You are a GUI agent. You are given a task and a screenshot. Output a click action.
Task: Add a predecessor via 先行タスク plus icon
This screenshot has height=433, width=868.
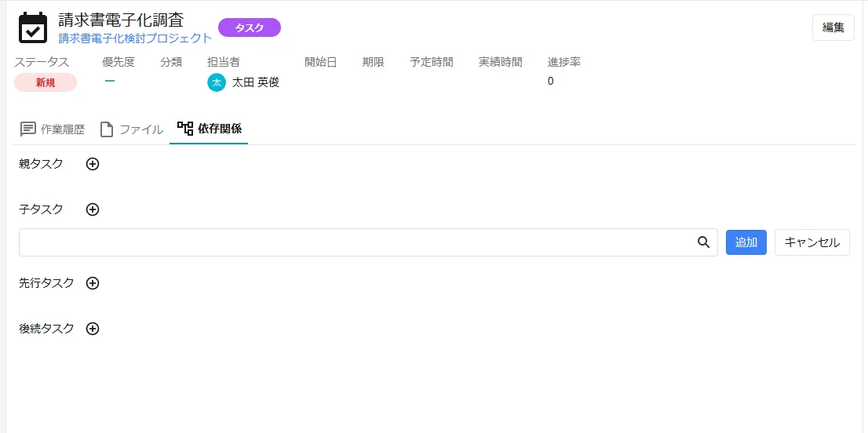coord(93,283)
